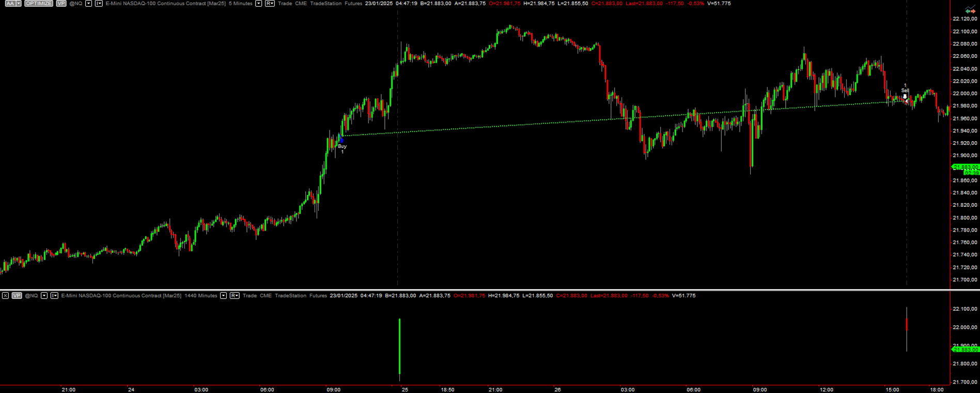Click the chart trading arrows icon at top right
This screenshot has height=393, width=980.
pyautogui.click(x=970, y=10)
